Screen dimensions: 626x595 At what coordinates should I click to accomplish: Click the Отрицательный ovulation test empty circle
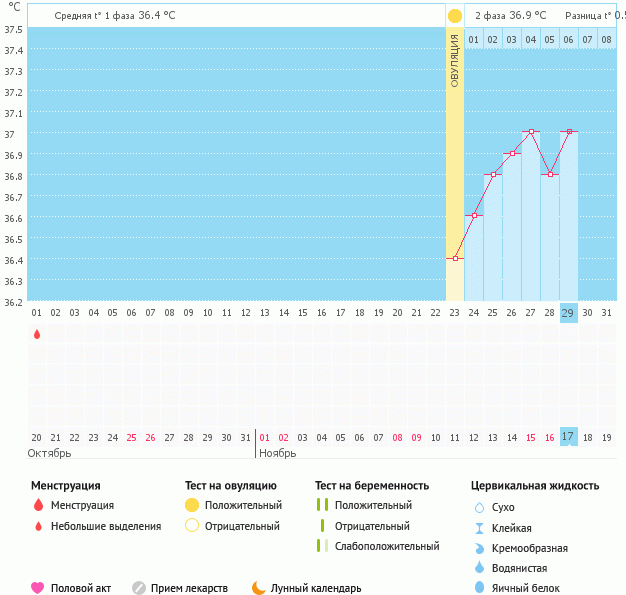click(x=192, y=526)
